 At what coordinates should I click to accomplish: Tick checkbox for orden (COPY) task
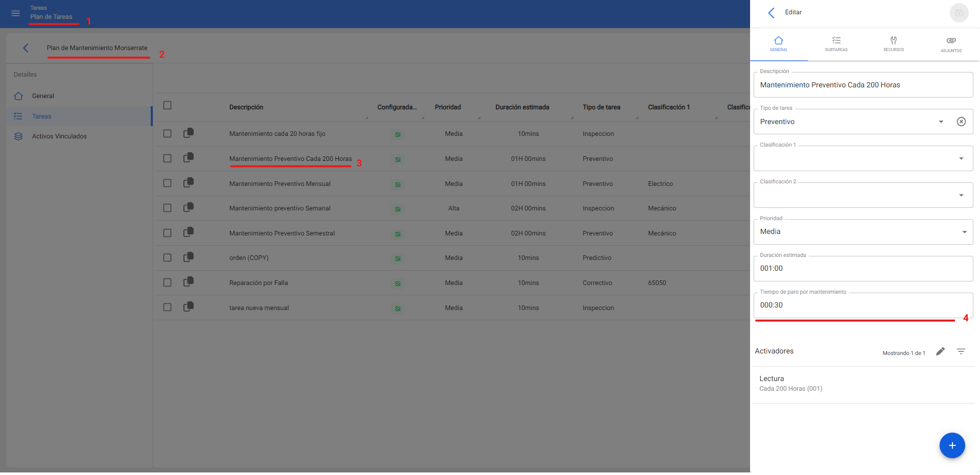coord(167,258)
